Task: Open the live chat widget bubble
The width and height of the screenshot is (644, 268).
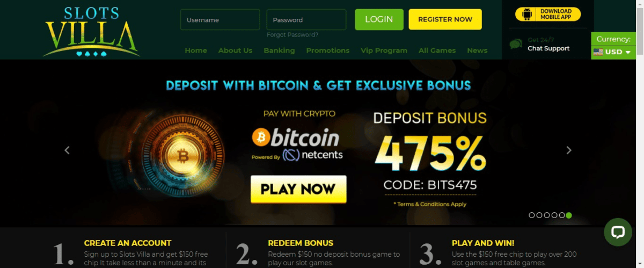Action: [x=618, y=232]
